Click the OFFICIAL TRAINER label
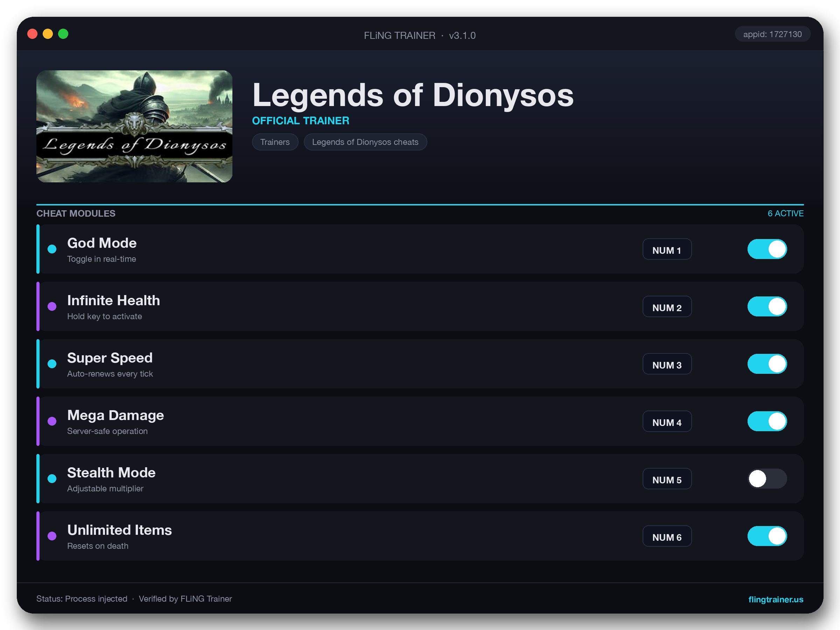 (x=300, y=121)
